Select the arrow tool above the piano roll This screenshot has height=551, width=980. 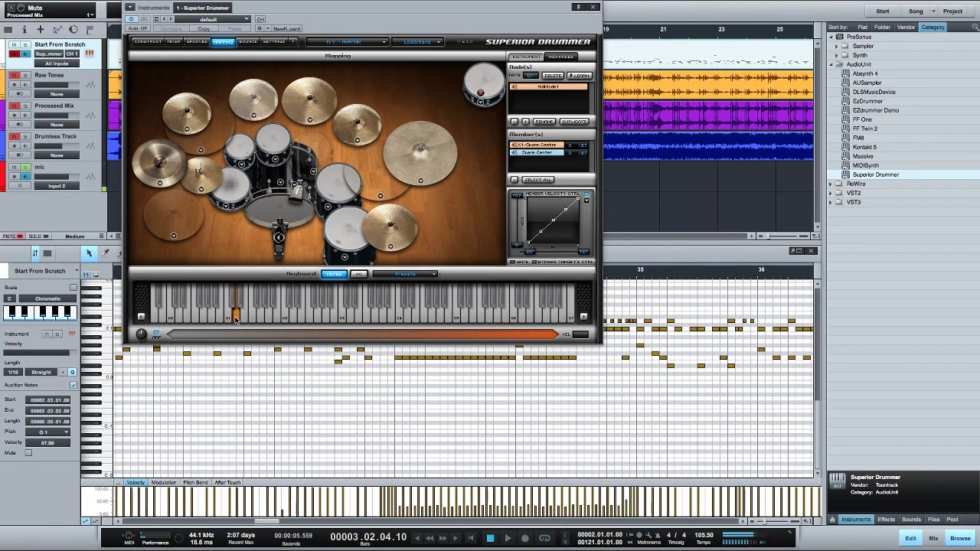(90, 253)
